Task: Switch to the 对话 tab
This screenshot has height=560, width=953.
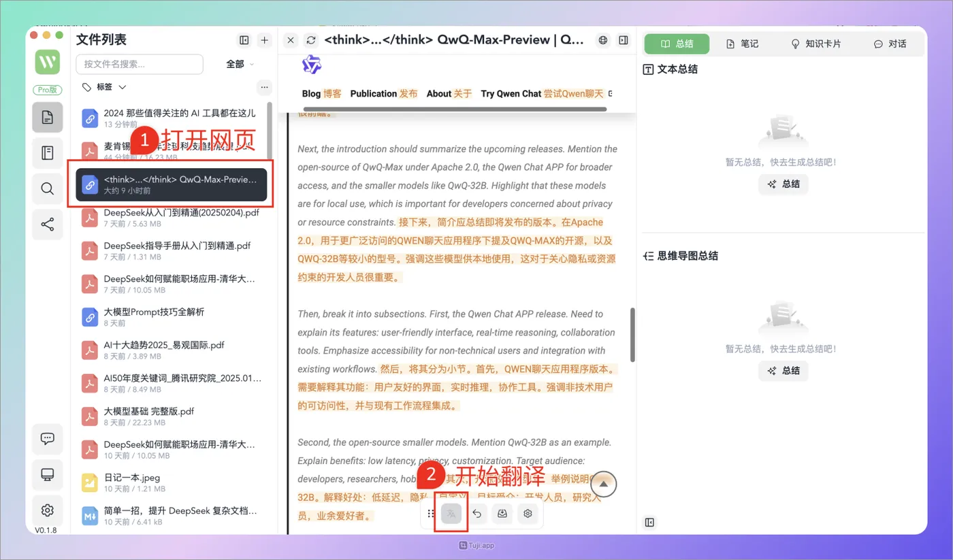Action: tap(890, 44)
